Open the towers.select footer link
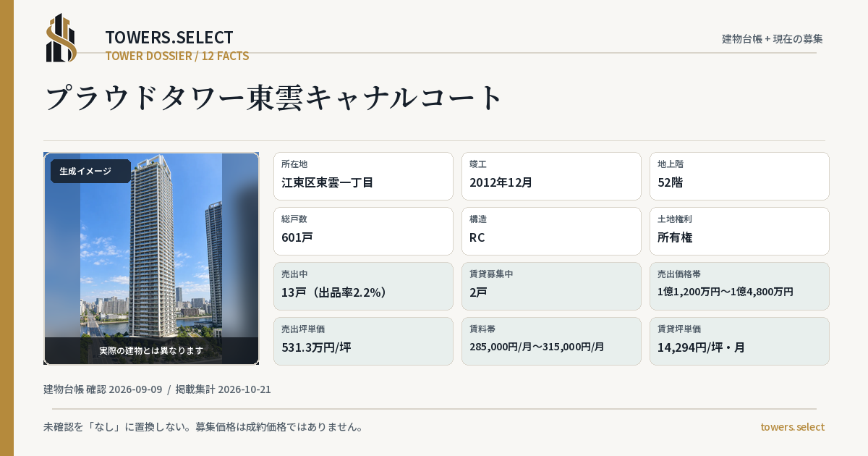This screenshot has width=868, height=456. point(792,427)
